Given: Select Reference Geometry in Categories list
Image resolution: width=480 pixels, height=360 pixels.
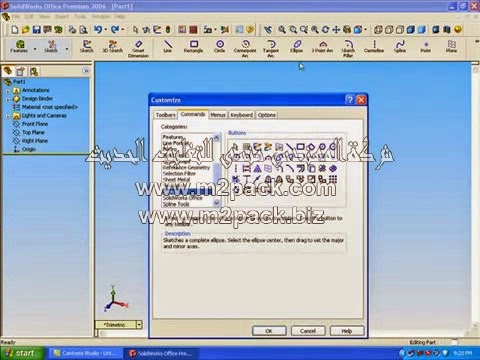Looking at the screenshot, I should (x=187, y=168).
